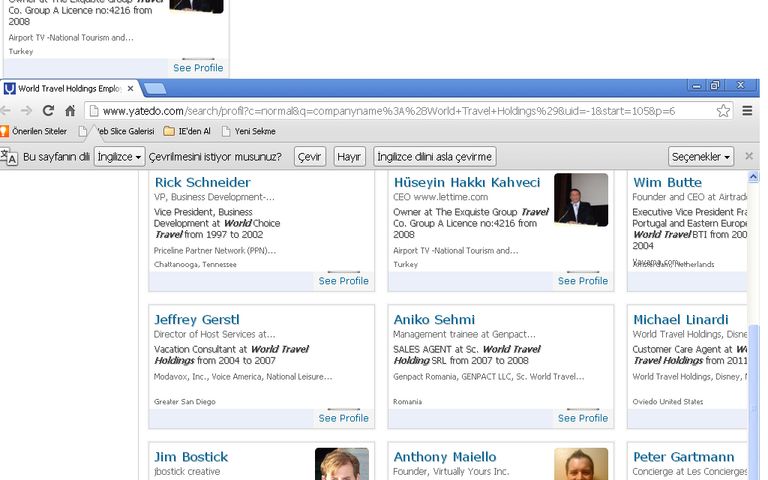Click Anthony Maiello's profile photo
This screenshot has width=768, height=480.
click(581, 464)
